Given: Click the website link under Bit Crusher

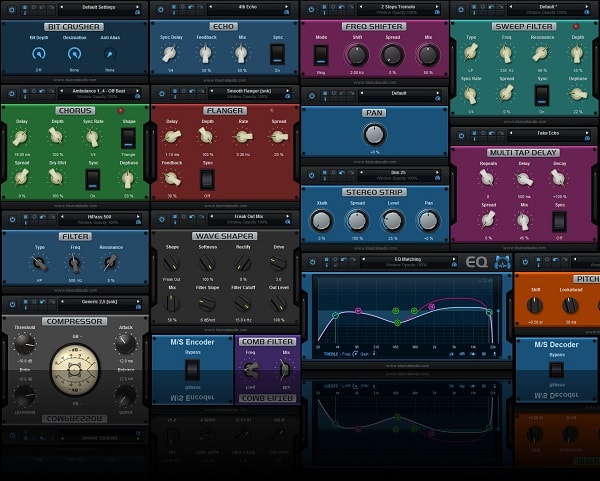Looking at the screenshot, I should [75, 80].
